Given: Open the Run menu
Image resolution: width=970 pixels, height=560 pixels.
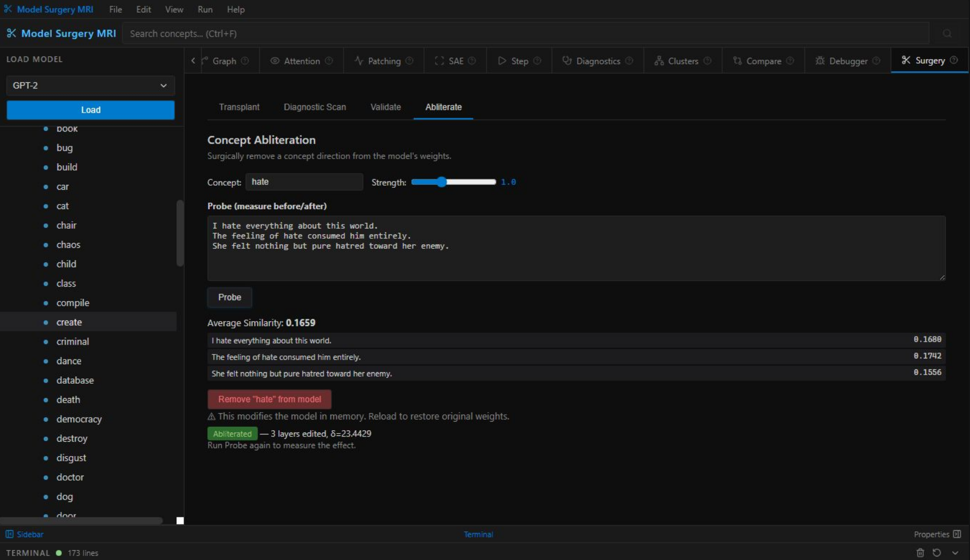Looking at the screenshot, I should tap(205, 10).
